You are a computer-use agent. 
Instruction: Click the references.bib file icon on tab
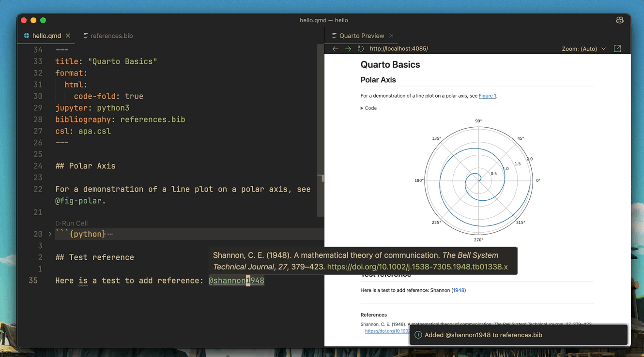[x=86, y=36]
